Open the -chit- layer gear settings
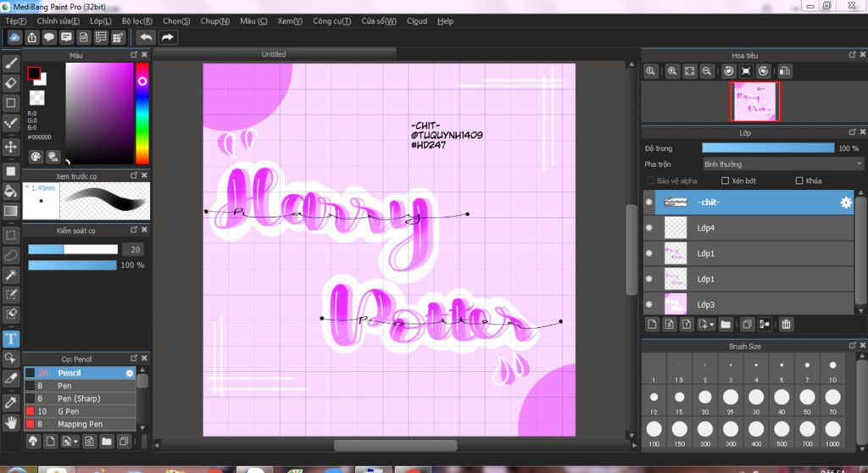 [845, 203]
